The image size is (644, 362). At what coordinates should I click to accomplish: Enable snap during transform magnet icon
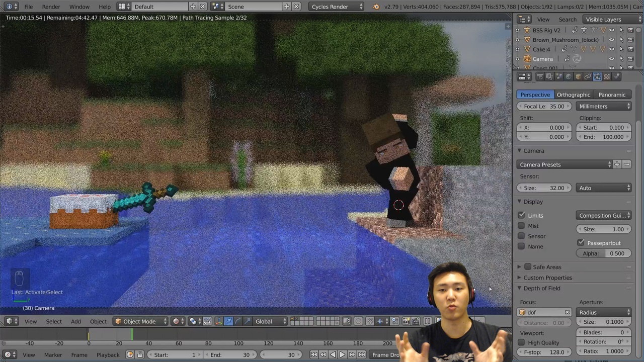pos(370,322)
